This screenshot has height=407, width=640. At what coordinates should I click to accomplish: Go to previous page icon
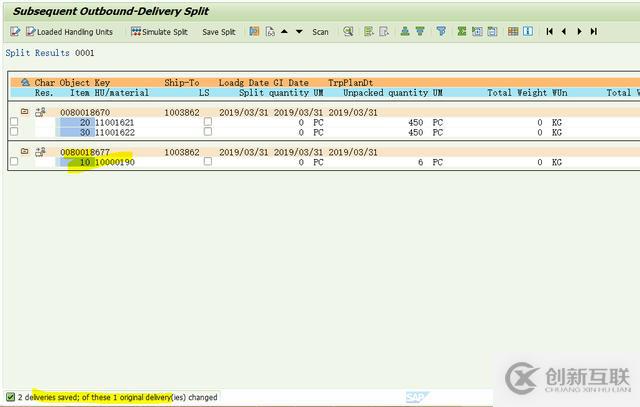564,31
